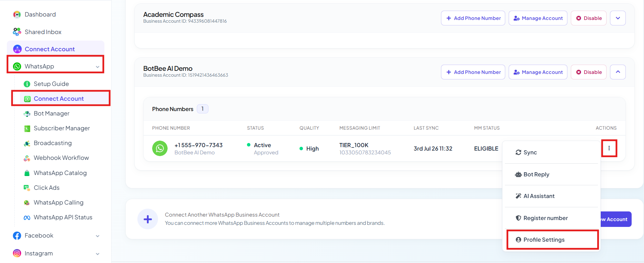Click the WhatsApp Catalog bag icon

27,173
